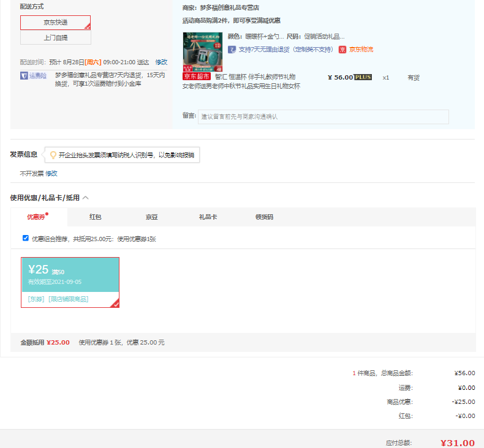The width and height of the screenshot is (484, 448).
Task: Open the product thumbnail image
Action: 203,52
